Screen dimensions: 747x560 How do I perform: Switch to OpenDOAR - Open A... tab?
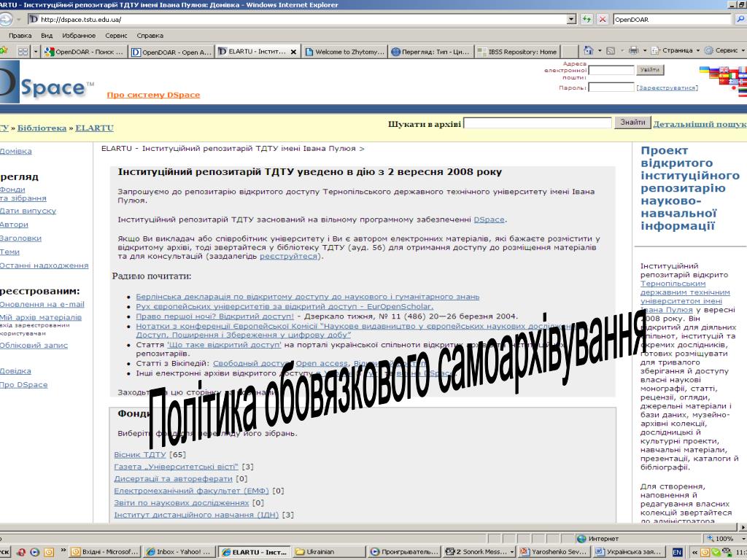point(171,52)
